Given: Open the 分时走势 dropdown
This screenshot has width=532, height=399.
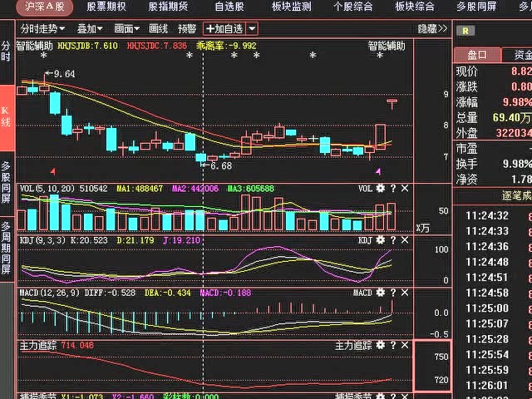Looking at the screenshot, I should tap(42, 29).
